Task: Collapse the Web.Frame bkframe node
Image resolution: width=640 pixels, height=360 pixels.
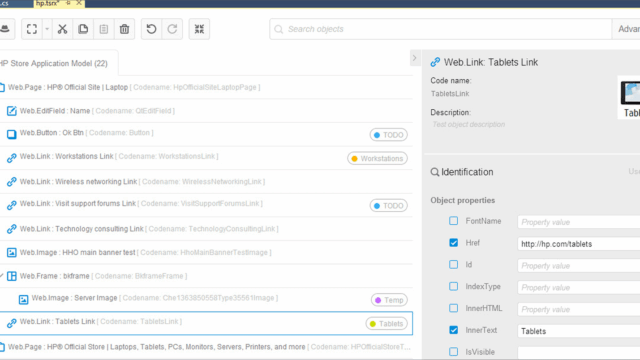Action: pos(2,276)
